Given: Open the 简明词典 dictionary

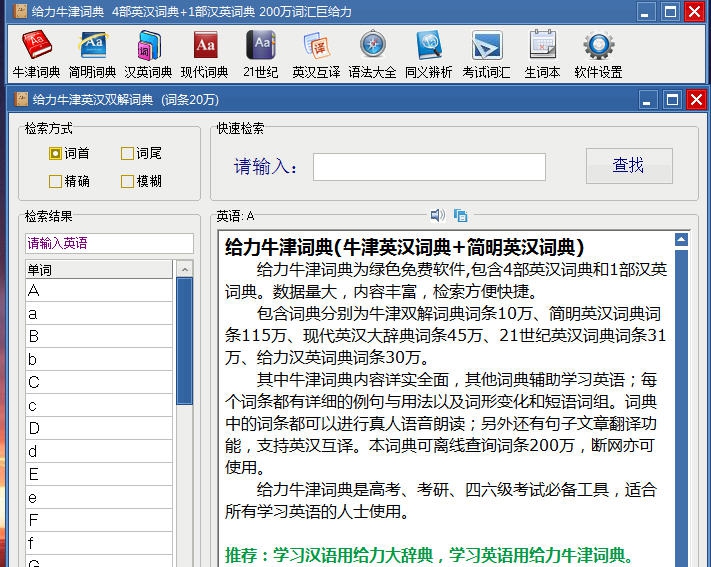Looking at the screenshot, I should [93, 54].
